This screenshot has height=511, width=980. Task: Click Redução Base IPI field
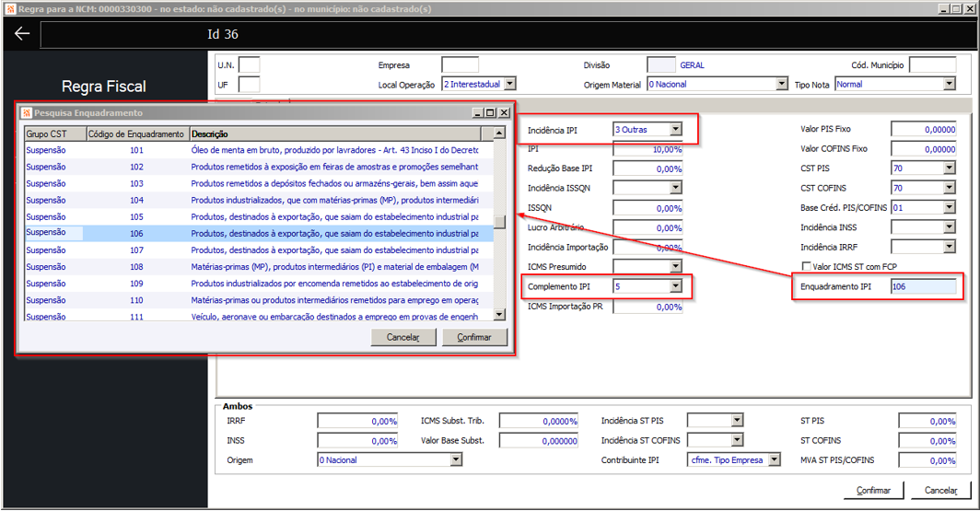[x=647, y=168]
